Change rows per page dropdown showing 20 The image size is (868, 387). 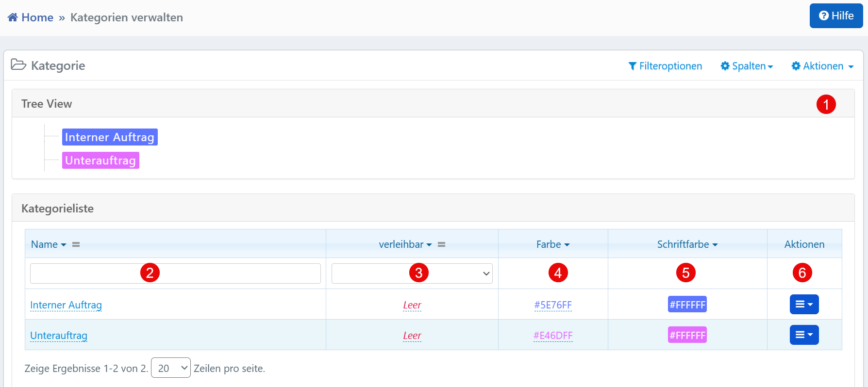click(170, 368)
